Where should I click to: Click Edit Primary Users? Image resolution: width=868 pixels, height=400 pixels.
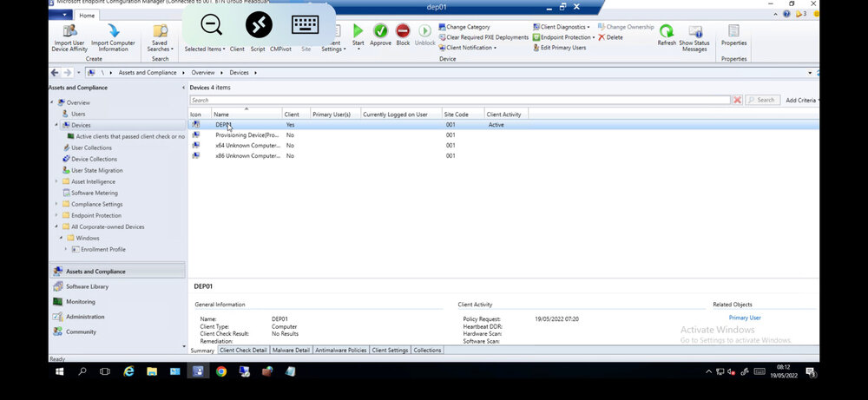pyautogui.click(x=559, y=48)
